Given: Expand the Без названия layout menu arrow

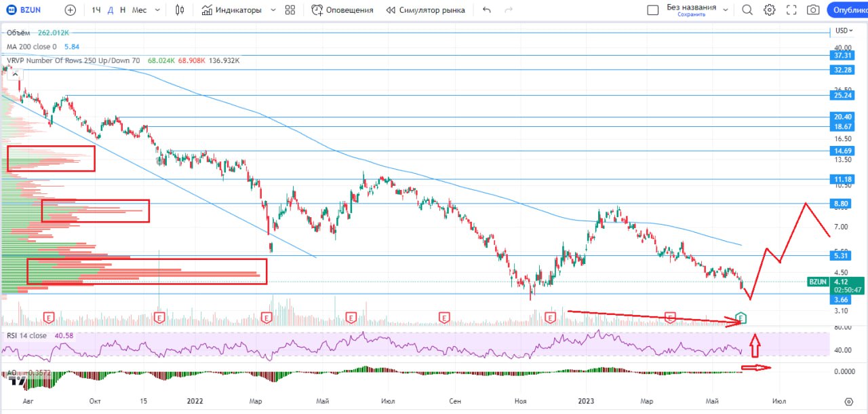Looking at the screenshot, I should pyautogui.click(x=726, y=10).
